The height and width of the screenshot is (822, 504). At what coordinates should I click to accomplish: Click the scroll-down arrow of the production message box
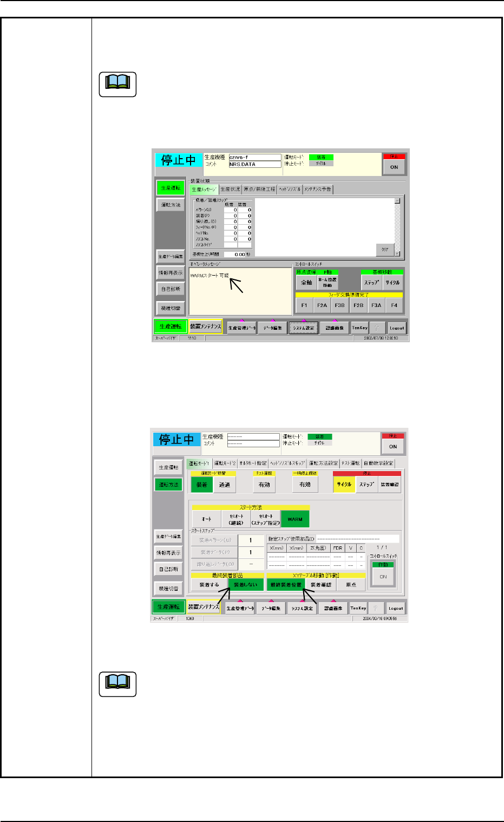coord(397,253)
